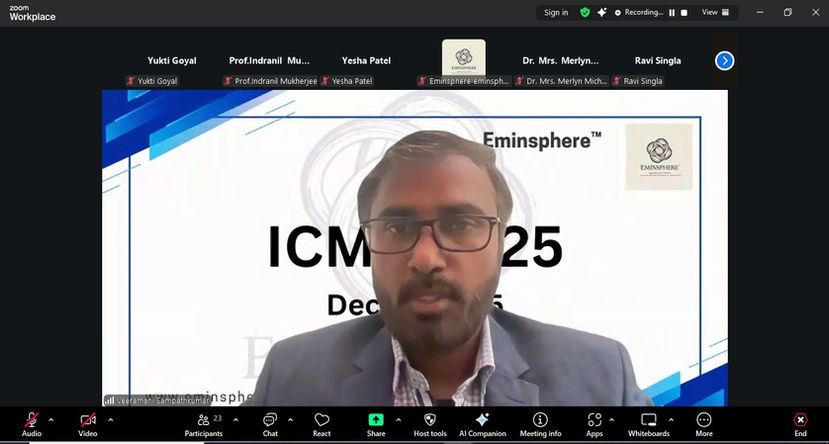Screen dimensions: 829x444
Task: Select Dr. Mrs. Merlyn participant tile
Action: point(561,61)
